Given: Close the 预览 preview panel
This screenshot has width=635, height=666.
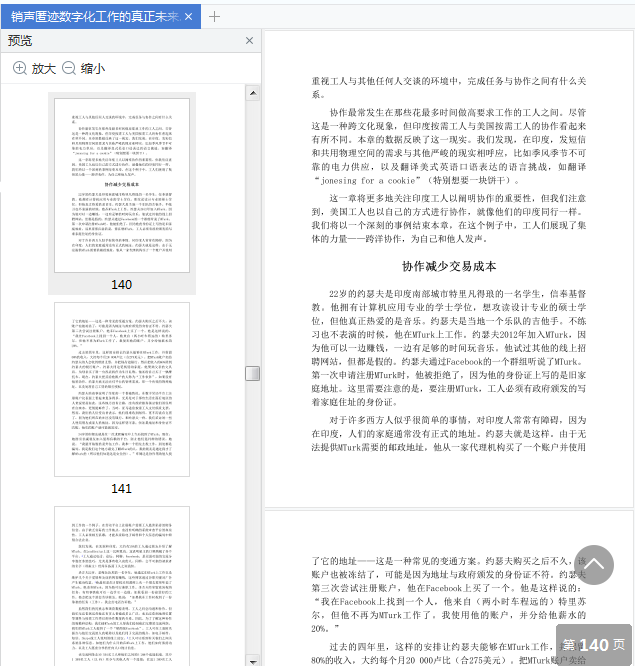Looking at the screenshot, I should pos(249,40).
